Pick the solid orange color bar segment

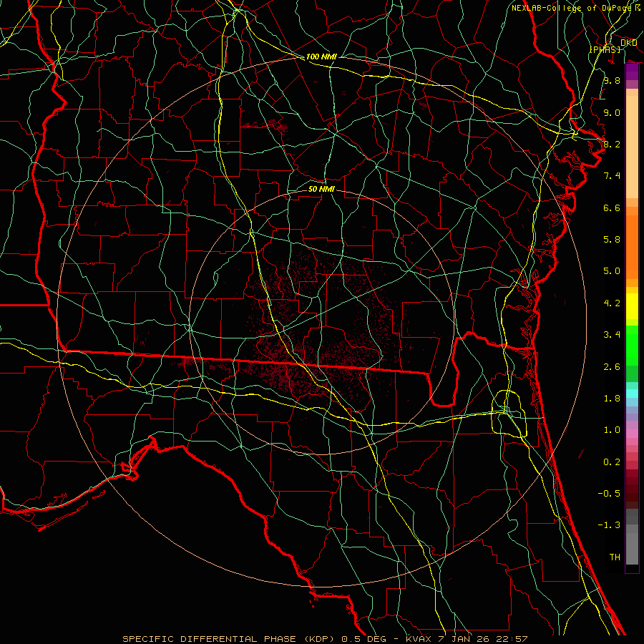(x=632, y=248)
